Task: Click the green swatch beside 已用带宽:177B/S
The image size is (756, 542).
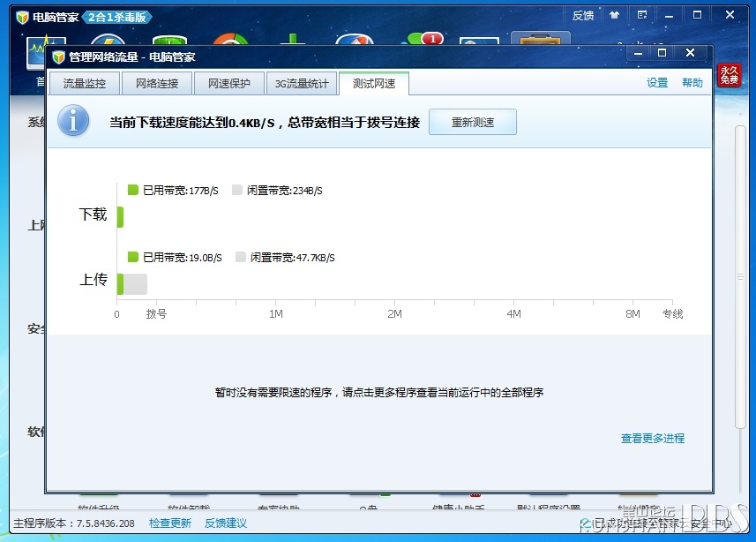Action: tap(133, 190)
